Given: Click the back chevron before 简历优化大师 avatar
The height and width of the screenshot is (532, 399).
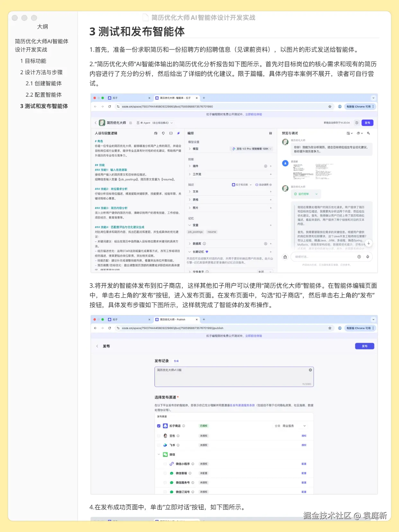Looking at the screenshot, I should pos(96,123).
